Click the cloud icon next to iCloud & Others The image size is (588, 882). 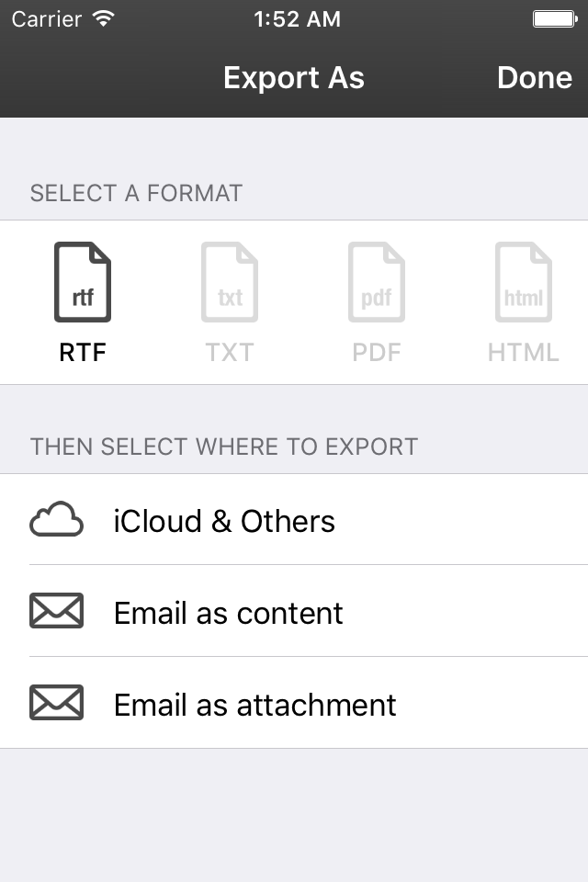[x=56, y=519]
